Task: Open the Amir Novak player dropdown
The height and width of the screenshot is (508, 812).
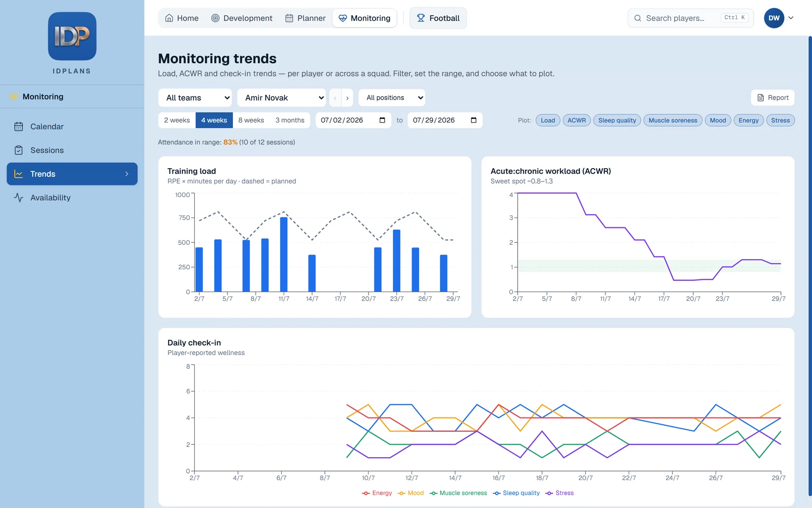Action: pyautogui.click(x=282, y=98)
